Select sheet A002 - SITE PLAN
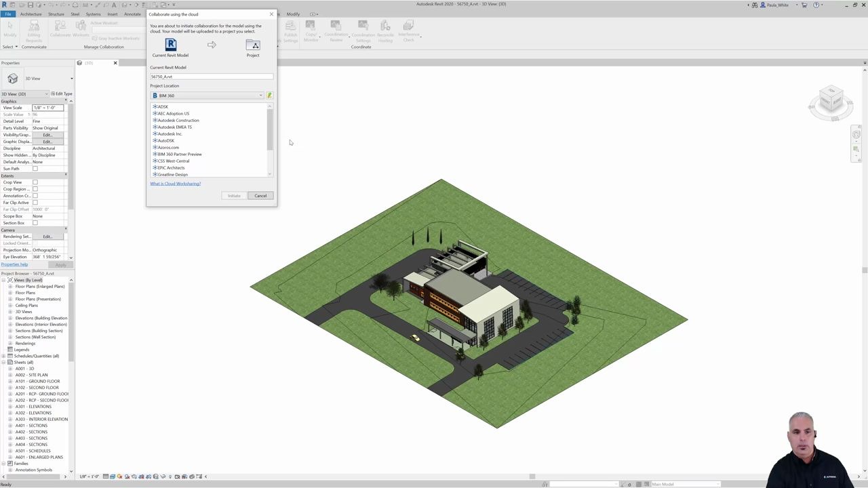This screenshot has height=488, width=868. click(32, 375)
